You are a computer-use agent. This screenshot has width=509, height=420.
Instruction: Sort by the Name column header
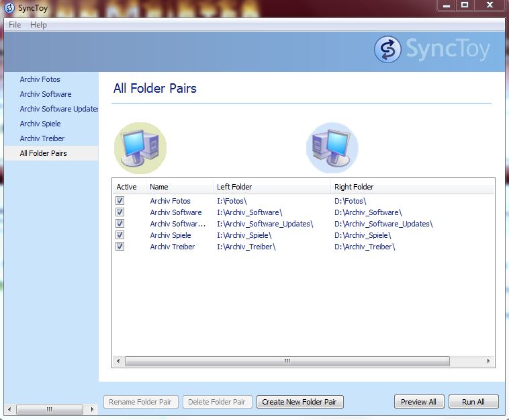click(x=179, y=187)
